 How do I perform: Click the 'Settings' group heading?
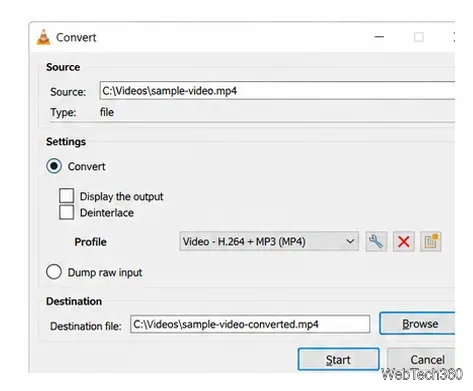point(66,142)
